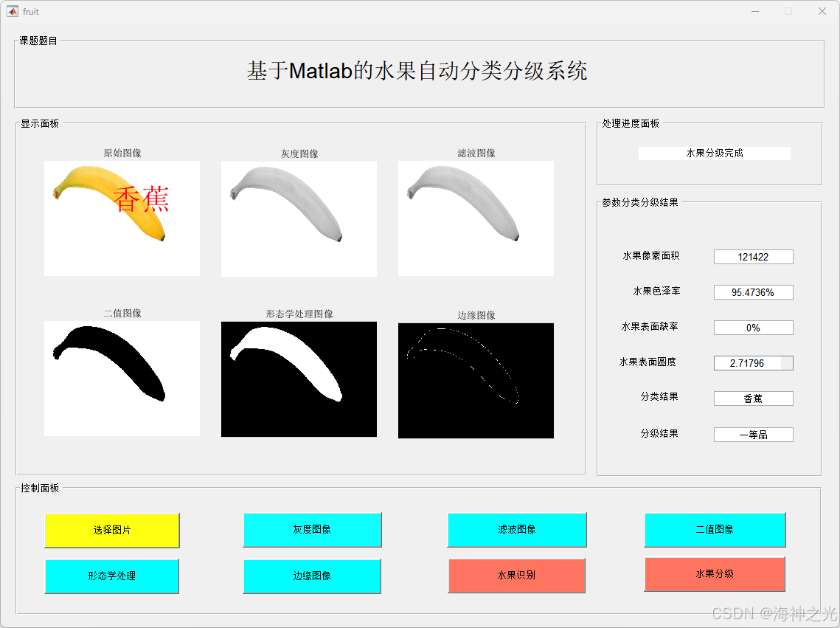Click the pixel area value 121422 field
Screen dimensions: 840x628
pyautogui.click(x=753, y=256)
